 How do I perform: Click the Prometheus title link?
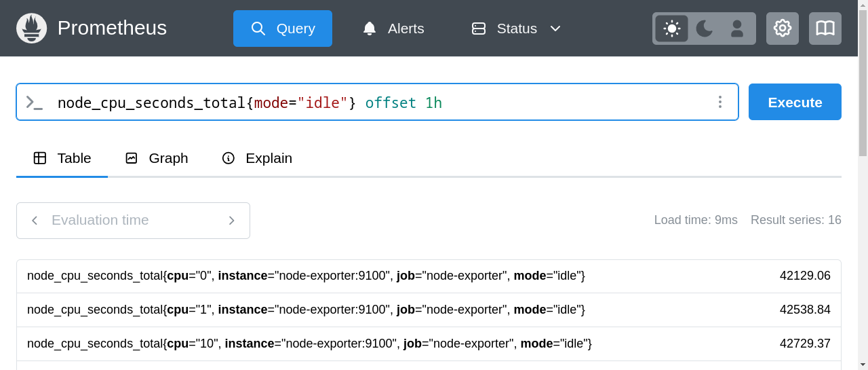(112, 28)
